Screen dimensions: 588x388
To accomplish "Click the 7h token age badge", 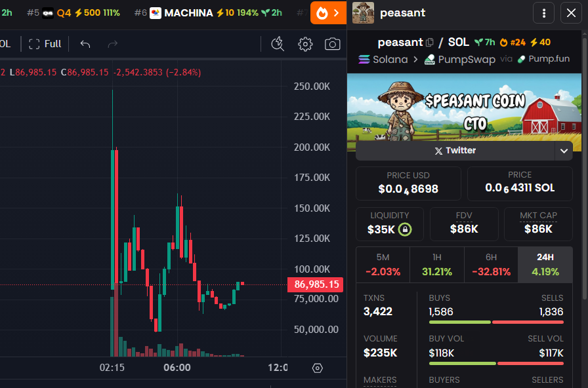I will pos(485,43).
